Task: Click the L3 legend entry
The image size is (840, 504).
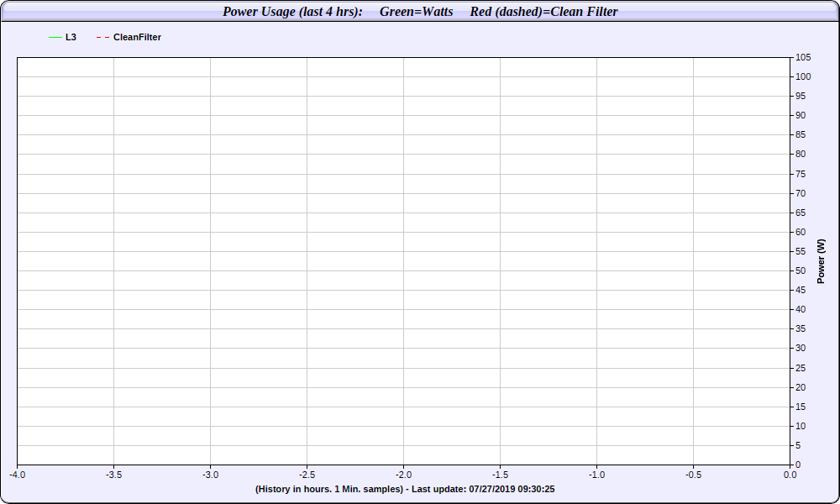Action: [x=63, y=37]
